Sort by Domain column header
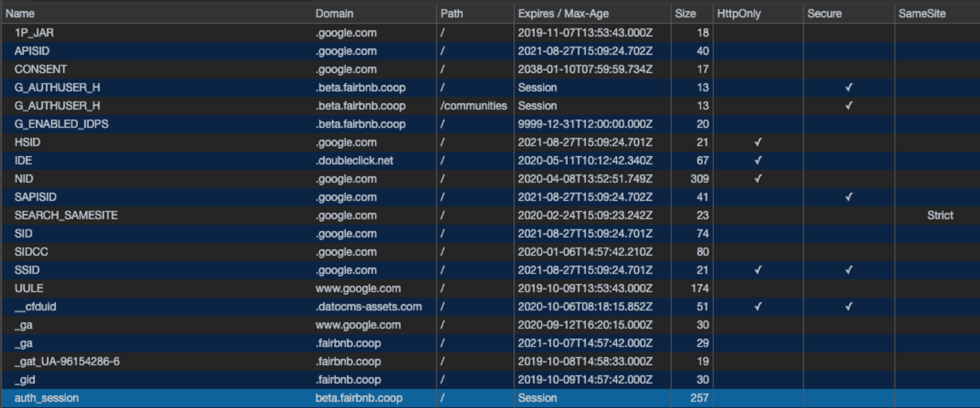The width and height of the screenshot is (980, 408). [x=334, y=13]
